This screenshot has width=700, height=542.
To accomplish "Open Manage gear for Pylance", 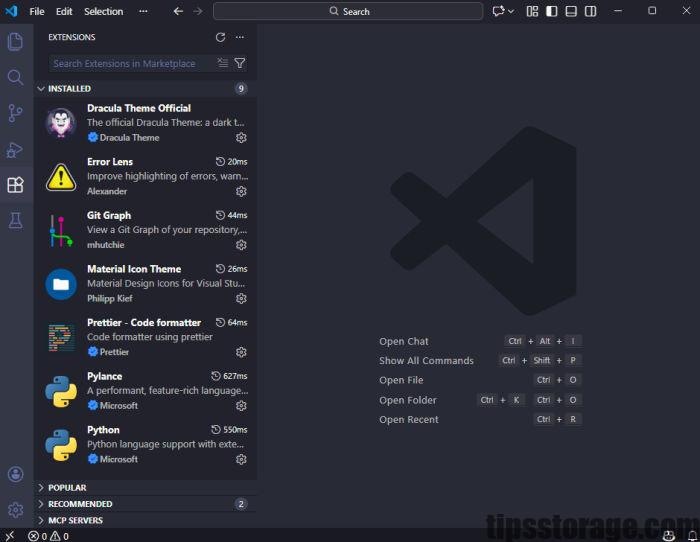I will click(x=241, y=405).
